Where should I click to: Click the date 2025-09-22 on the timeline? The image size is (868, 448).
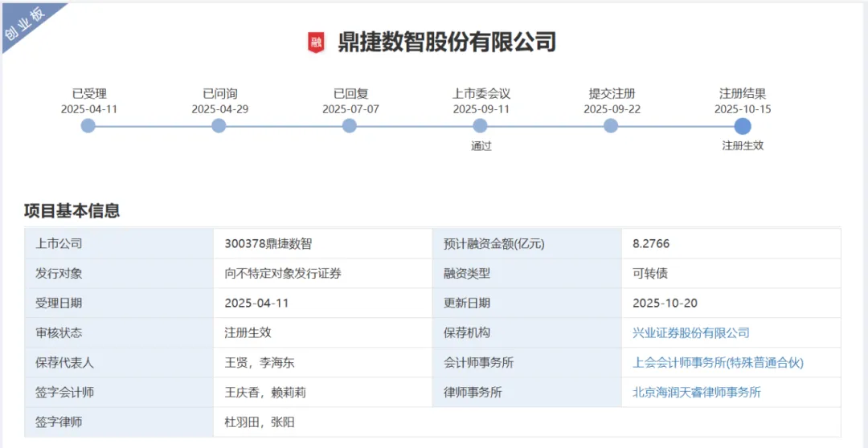coord(612,109)
